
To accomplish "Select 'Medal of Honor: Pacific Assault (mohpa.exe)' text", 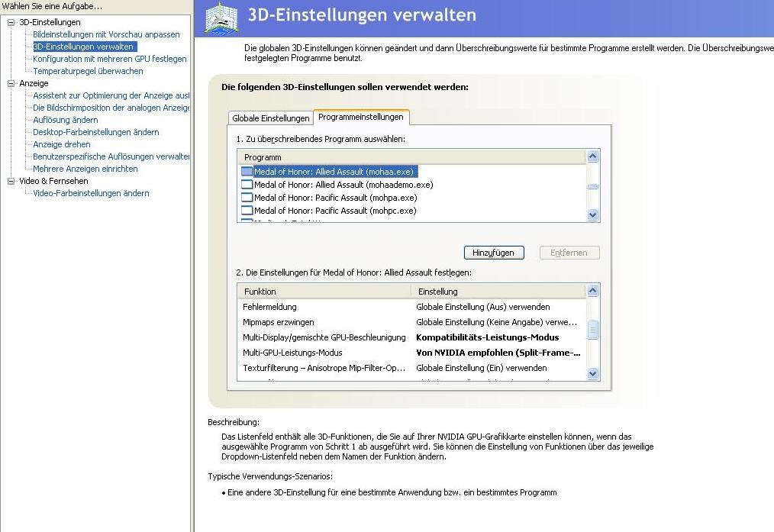I will coord(336,198).
